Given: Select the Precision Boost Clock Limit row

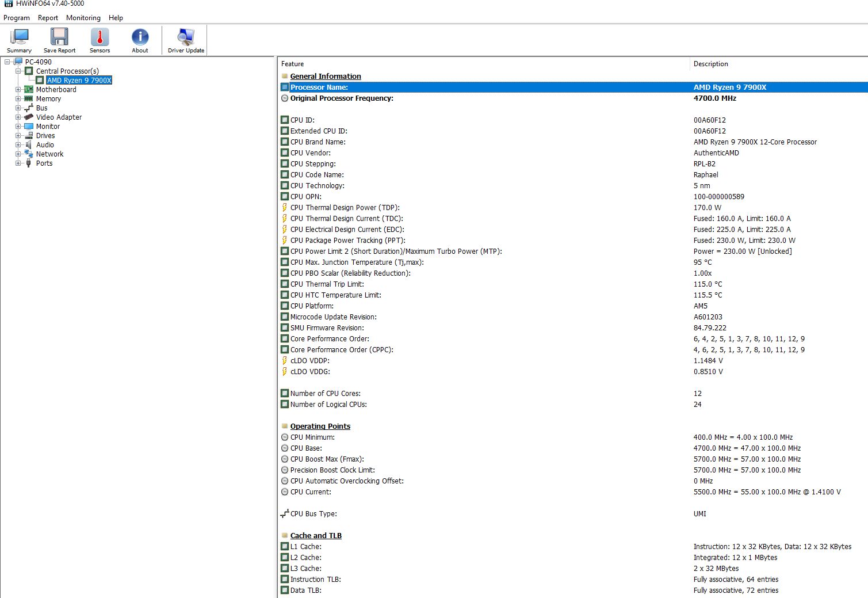Looking at the screenshot, I should 573,470.
